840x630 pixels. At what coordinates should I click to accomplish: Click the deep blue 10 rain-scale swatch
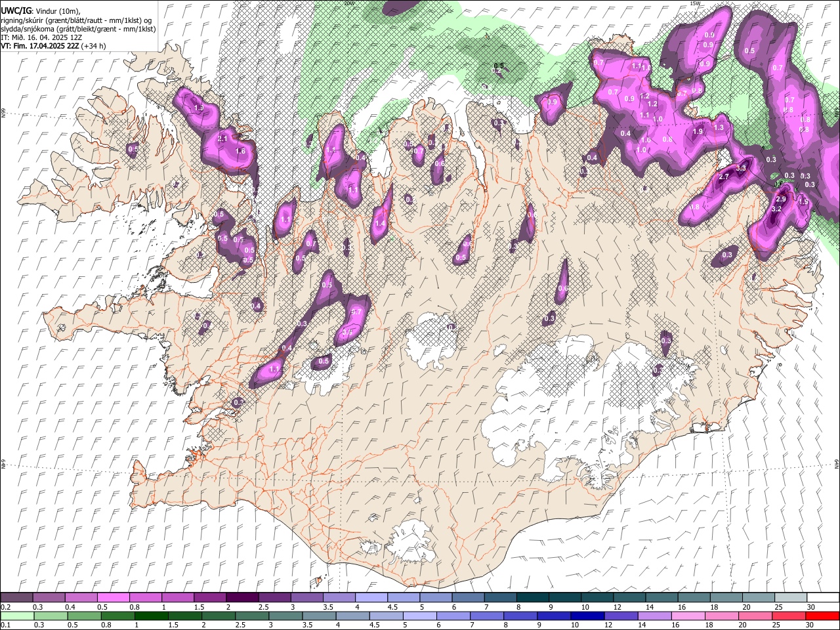click(587, 616)
